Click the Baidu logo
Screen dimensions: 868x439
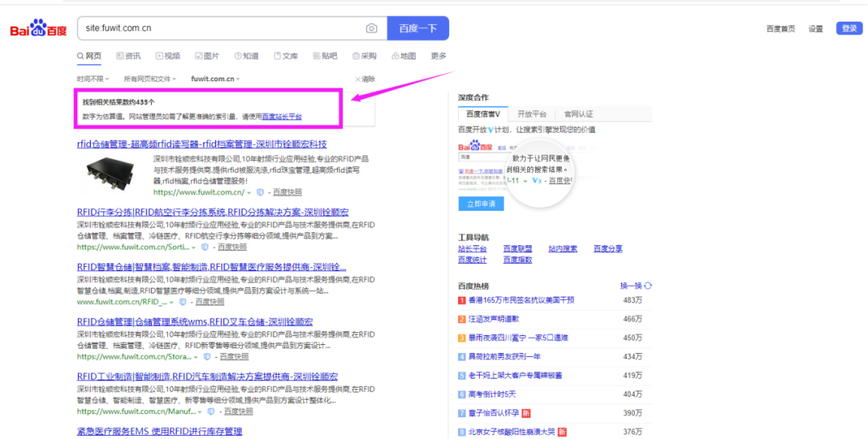click(x=39, y=28)
